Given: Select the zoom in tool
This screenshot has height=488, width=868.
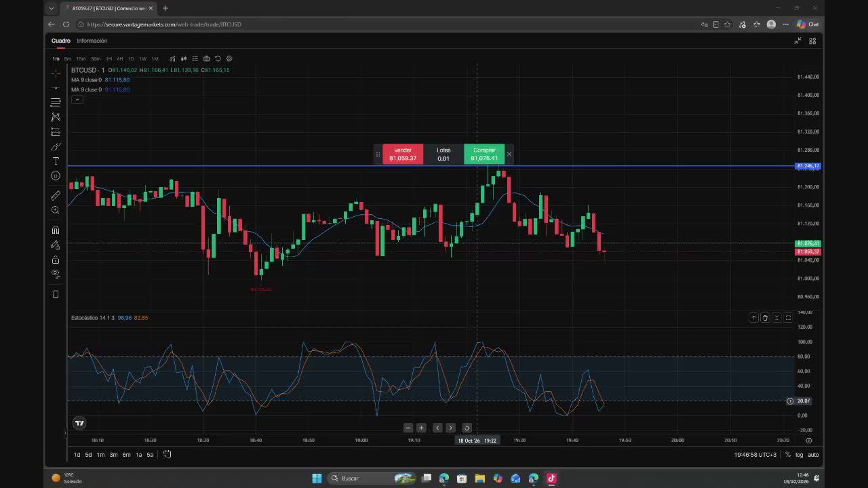Looking at the screenshot, I should pos(56,210).
